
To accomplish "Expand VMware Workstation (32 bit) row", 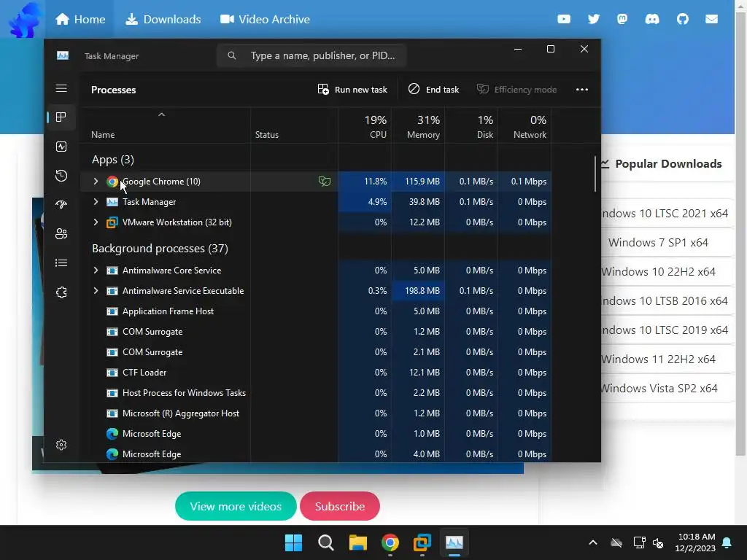I will click(96, 222).
